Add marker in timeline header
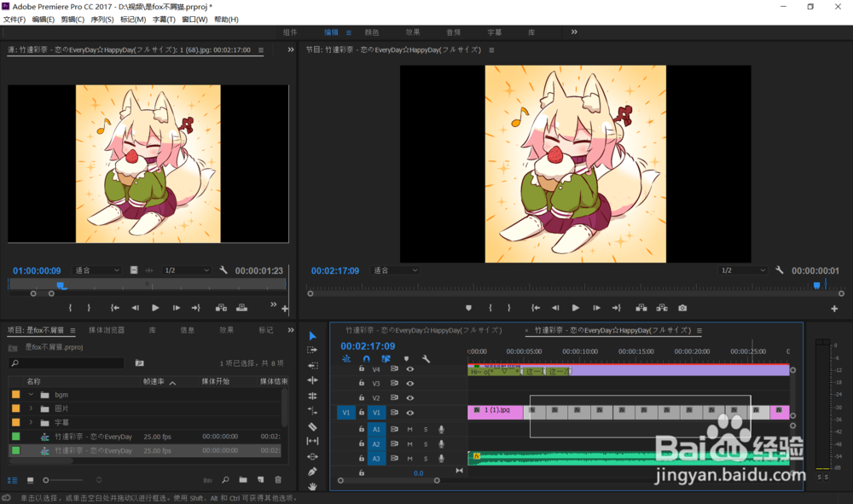The height and width of the screenshot is (504, 853). pos(406,359)
